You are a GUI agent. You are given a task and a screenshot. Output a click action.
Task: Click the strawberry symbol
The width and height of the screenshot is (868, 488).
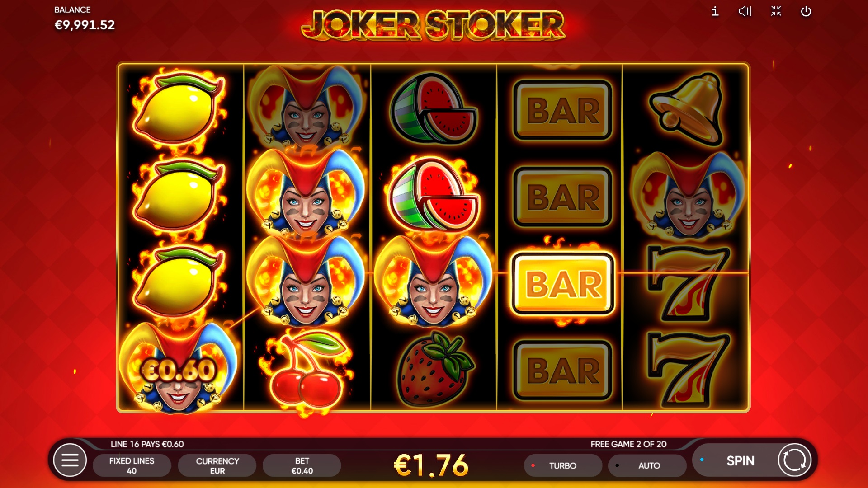coord(435,368)
